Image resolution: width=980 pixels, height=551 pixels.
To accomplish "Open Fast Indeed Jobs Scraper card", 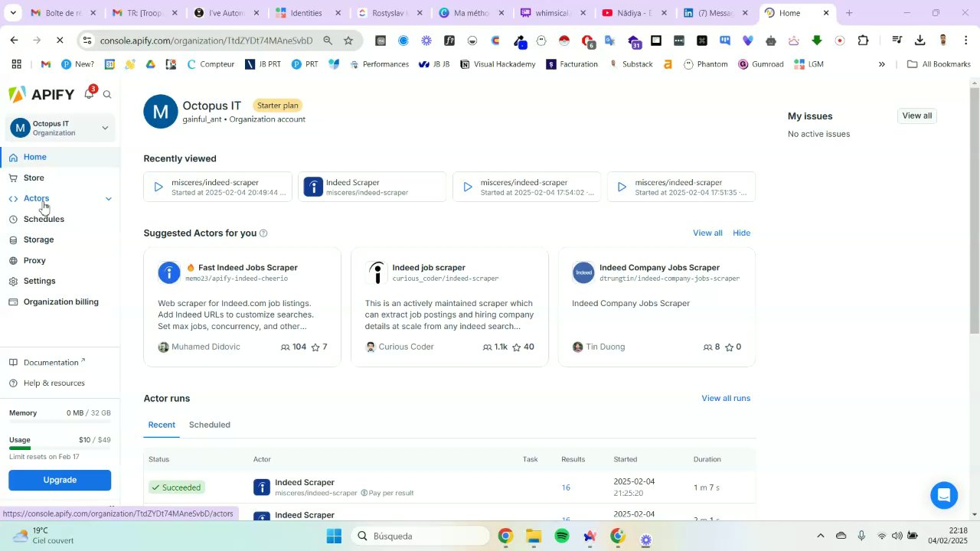I will tap(242, 307).
